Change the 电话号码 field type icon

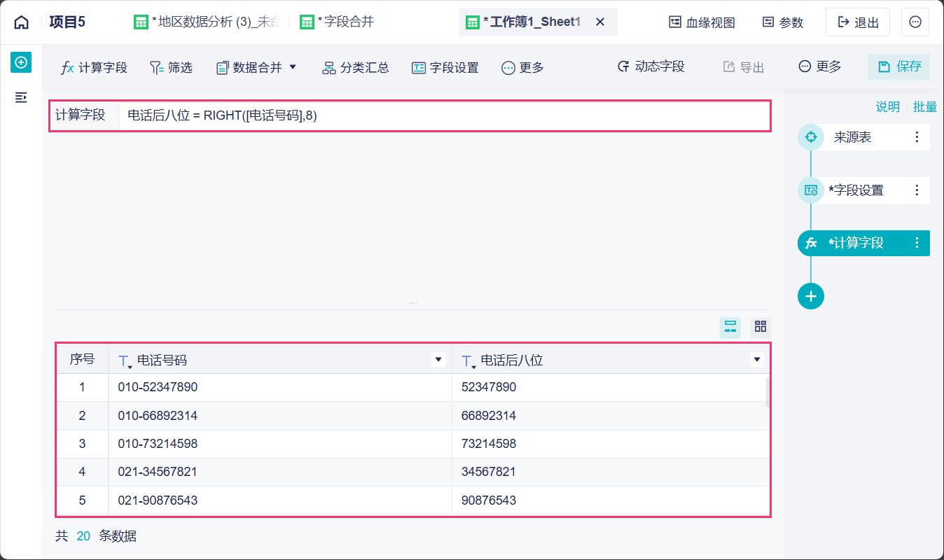click(x=125, y=361)
